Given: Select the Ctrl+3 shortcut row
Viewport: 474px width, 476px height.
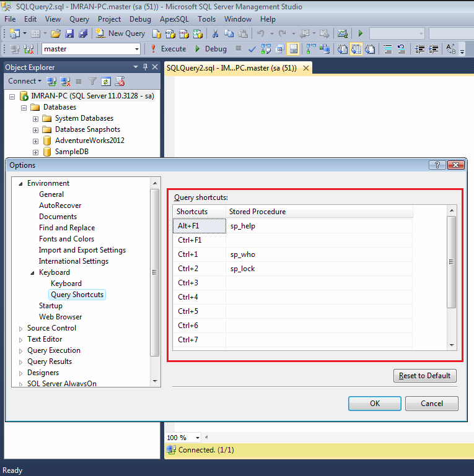Looking at the screenshot, I should 292,283.
